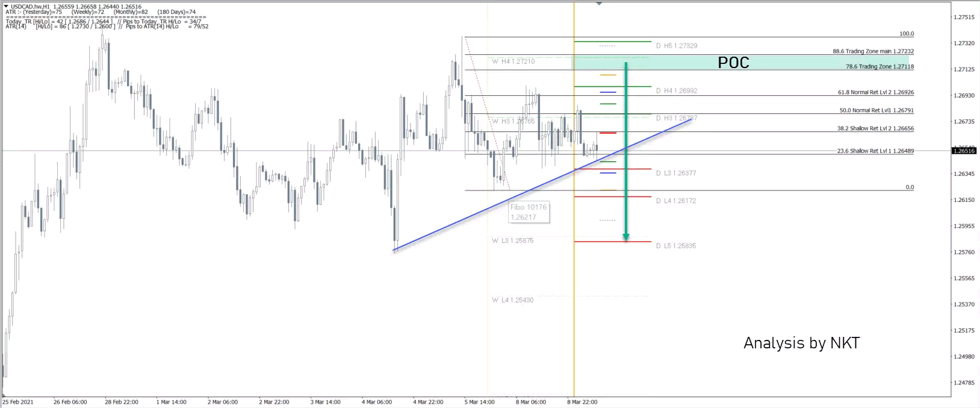Image resolution: width=980 pixels, height=408 pixels.
Task: Select the 23.6 Shallow Ret Lvl 1 label
Action: (x=875, y=151)
